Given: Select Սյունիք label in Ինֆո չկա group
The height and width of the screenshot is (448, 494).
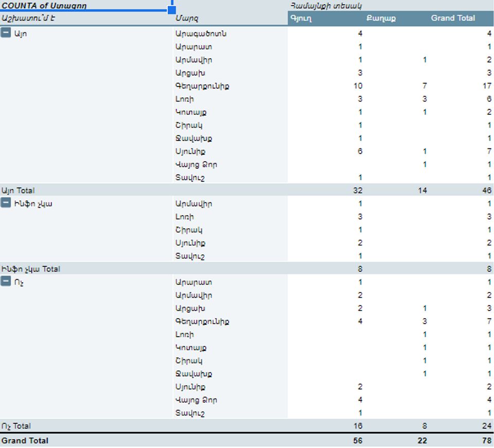Looking at the screenshot, I should (190, 243).
